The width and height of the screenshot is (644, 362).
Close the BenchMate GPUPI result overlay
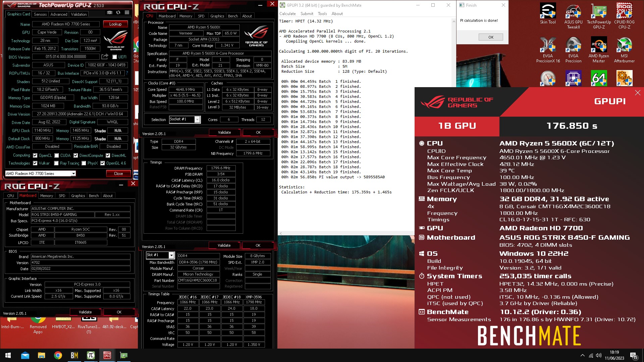[x=638, y=93]
